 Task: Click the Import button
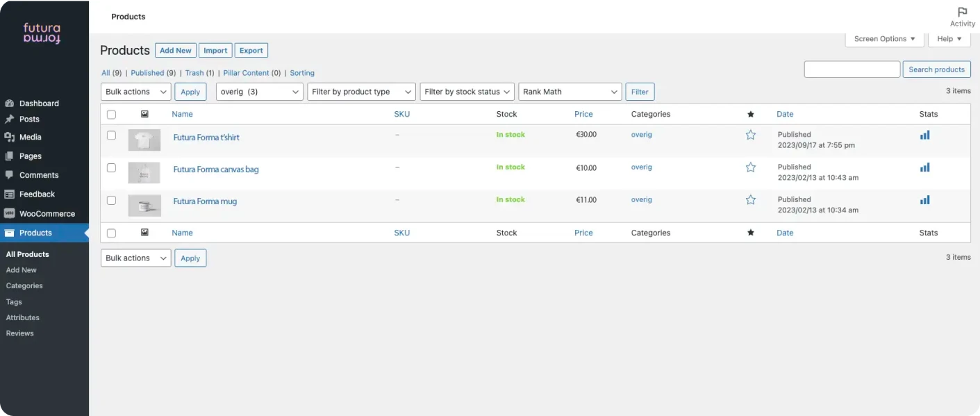[x=215, y=50]
